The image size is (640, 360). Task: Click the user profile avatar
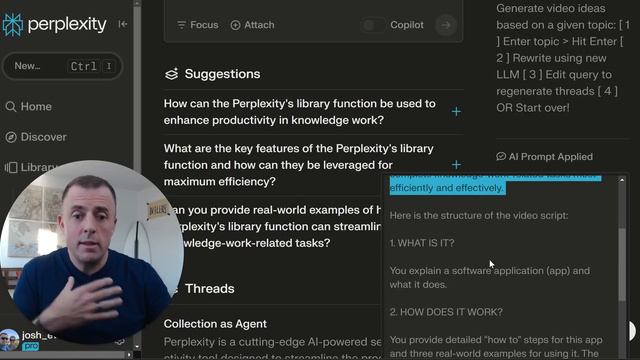pyautogui.click(x=9, y=340)
